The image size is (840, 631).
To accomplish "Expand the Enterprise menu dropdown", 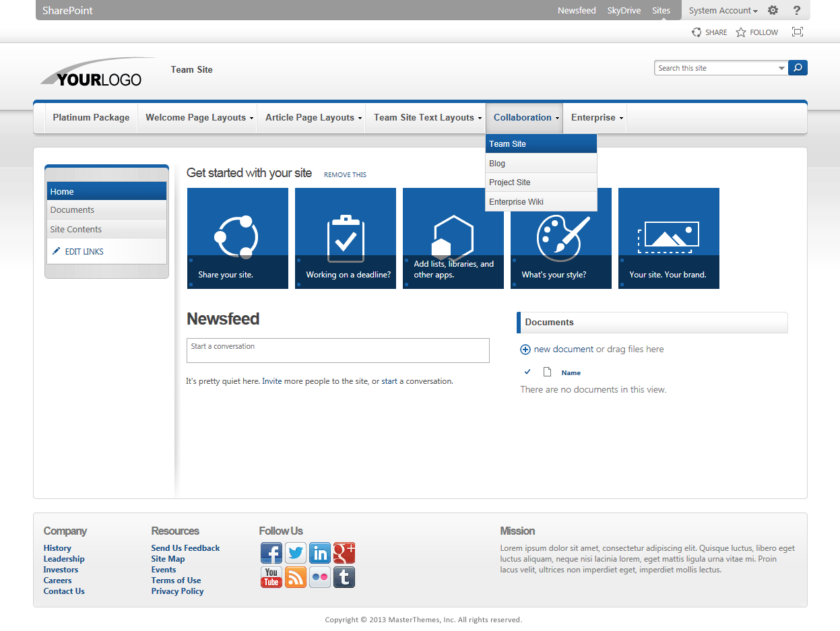I will [x=594, y=117].
